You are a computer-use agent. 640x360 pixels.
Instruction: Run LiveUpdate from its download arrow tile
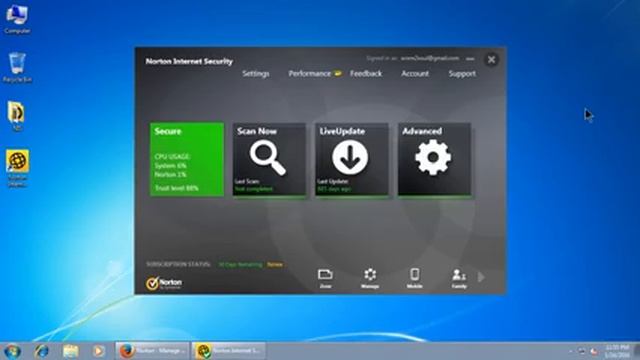351,159
